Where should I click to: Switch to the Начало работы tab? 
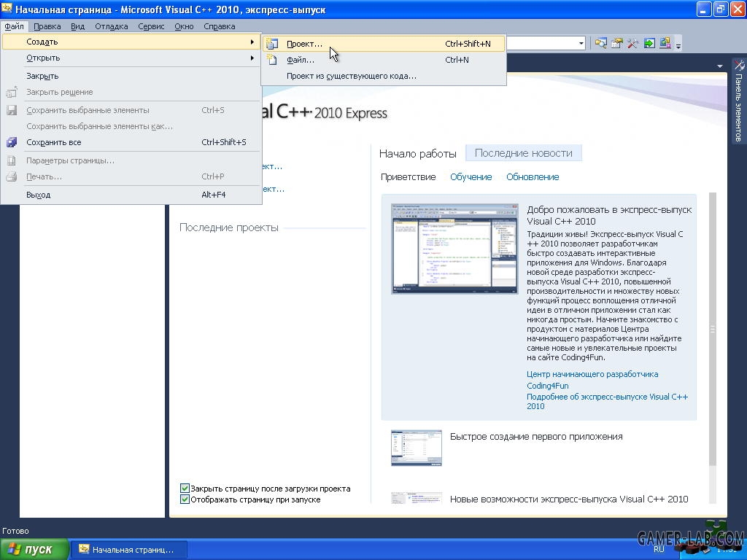(x=418, y=154)
